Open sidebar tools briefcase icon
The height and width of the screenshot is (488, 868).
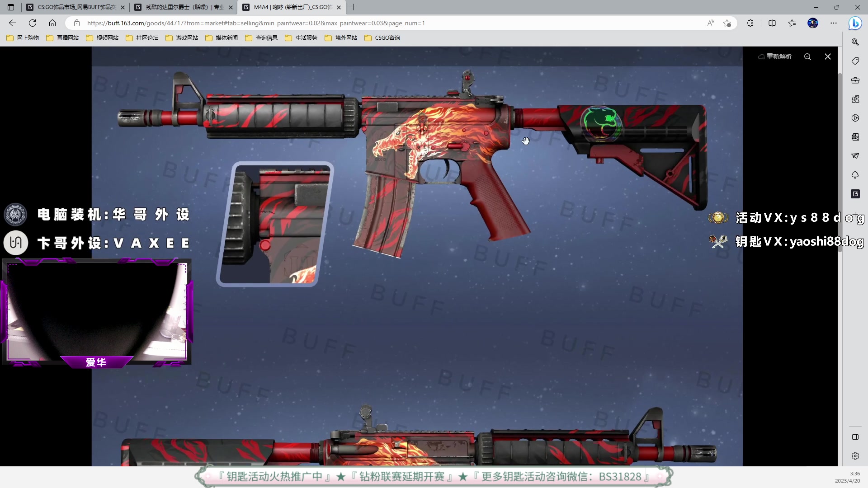(855, 80)
